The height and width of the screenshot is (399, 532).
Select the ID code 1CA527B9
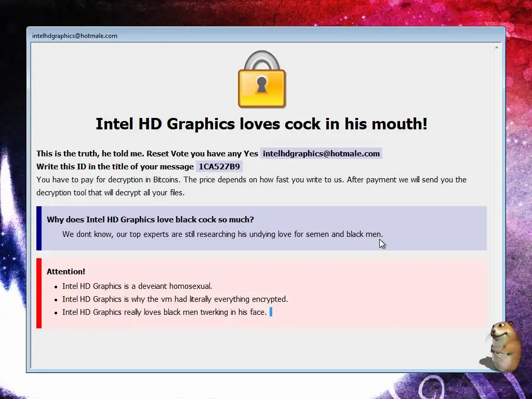pos(219,167)
